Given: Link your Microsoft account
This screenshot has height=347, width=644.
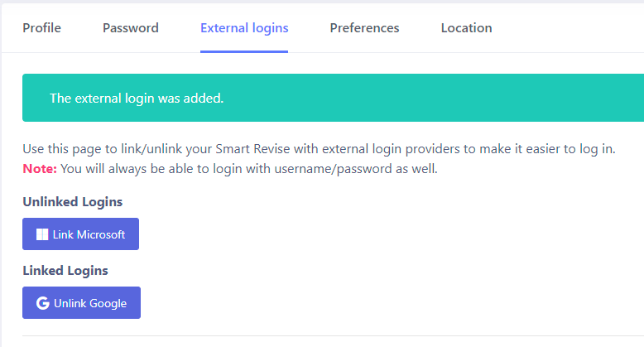Looking at the screenshot, I should [x=80, y=234].
